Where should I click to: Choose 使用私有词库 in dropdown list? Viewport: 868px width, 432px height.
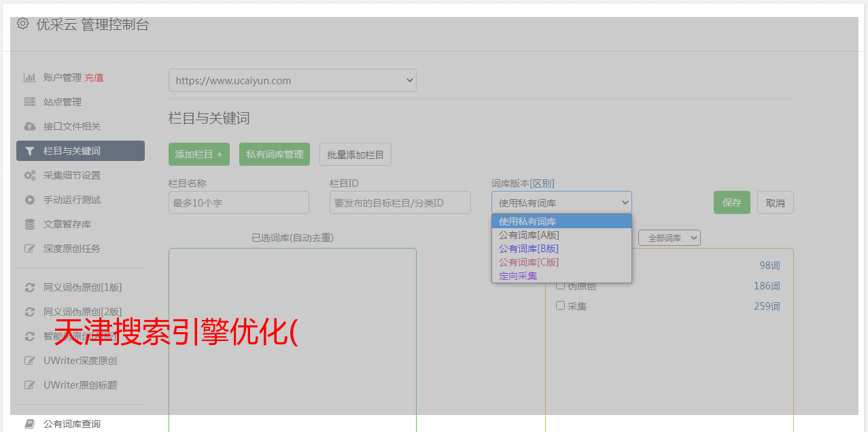coord(561,221)
